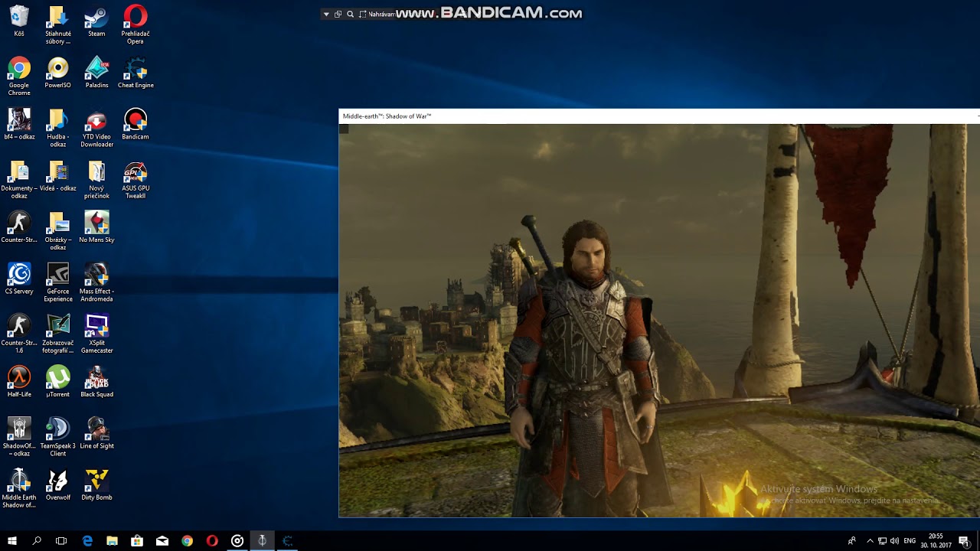The image size is (980, 551).
Task: Launch Overwolf from the desktop
Action: [x=58, y=484]
